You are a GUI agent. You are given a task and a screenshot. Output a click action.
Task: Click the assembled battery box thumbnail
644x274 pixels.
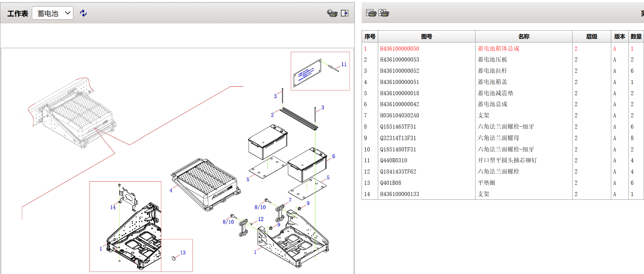click(x=72, y=113)
